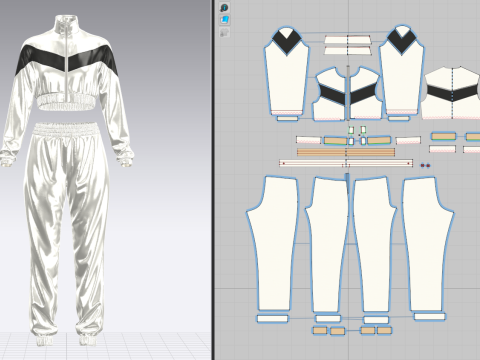This screenshot has width=480, height=360.
Task: Select the second pant leg pattern from left
Action: click(x=327, y=245)
